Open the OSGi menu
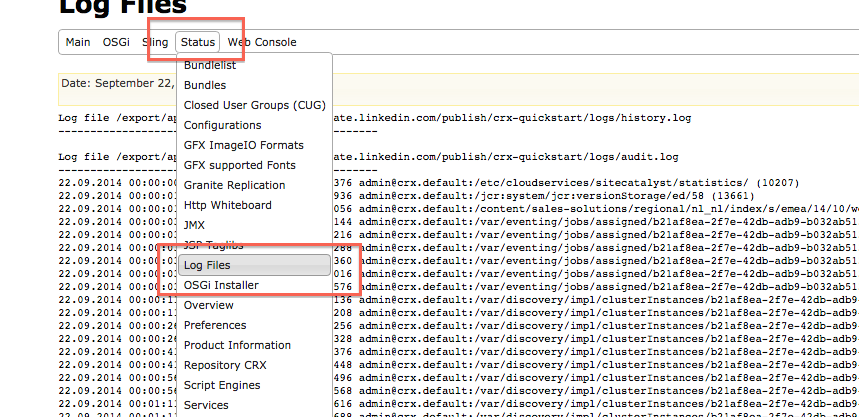859x417 pixels. [116, 42]
